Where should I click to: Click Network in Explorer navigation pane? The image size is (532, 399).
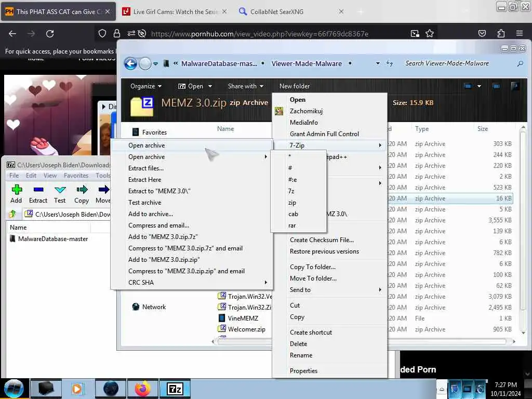154,307
